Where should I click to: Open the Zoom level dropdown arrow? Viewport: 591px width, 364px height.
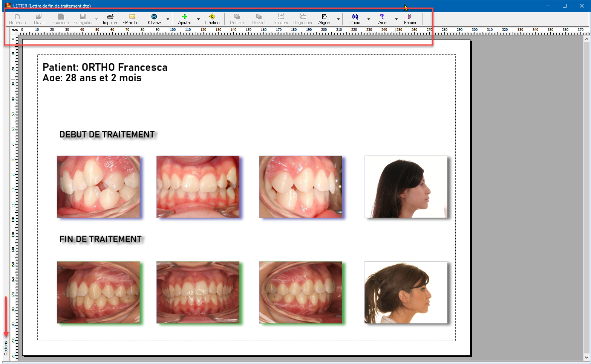click(x=369, y=19)
